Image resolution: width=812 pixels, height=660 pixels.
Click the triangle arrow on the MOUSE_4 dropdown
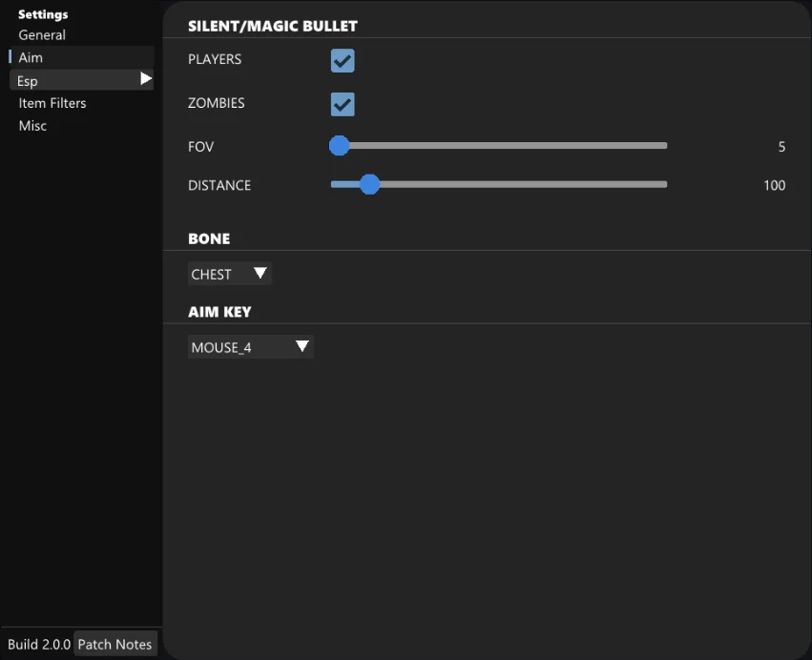[302, 347]
